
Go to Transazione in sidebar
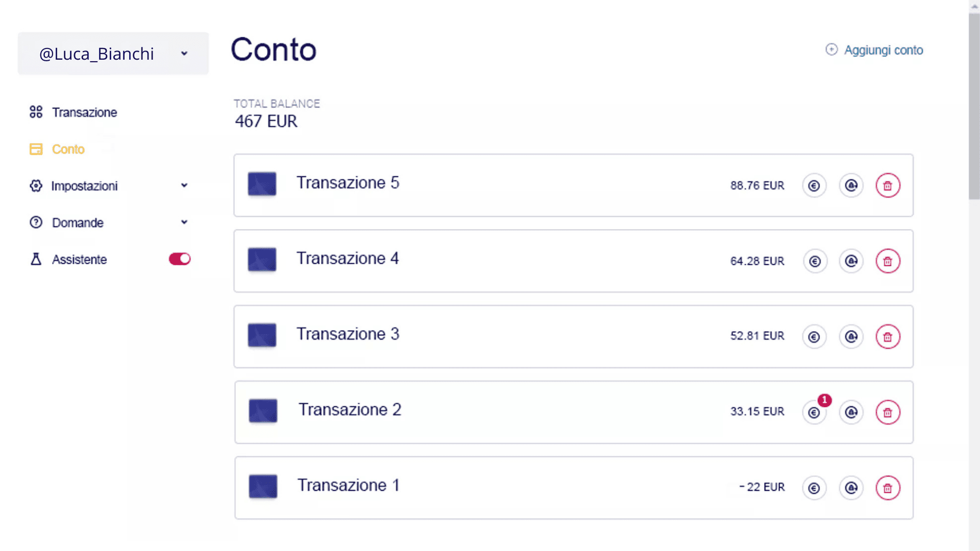coord(84,112)
